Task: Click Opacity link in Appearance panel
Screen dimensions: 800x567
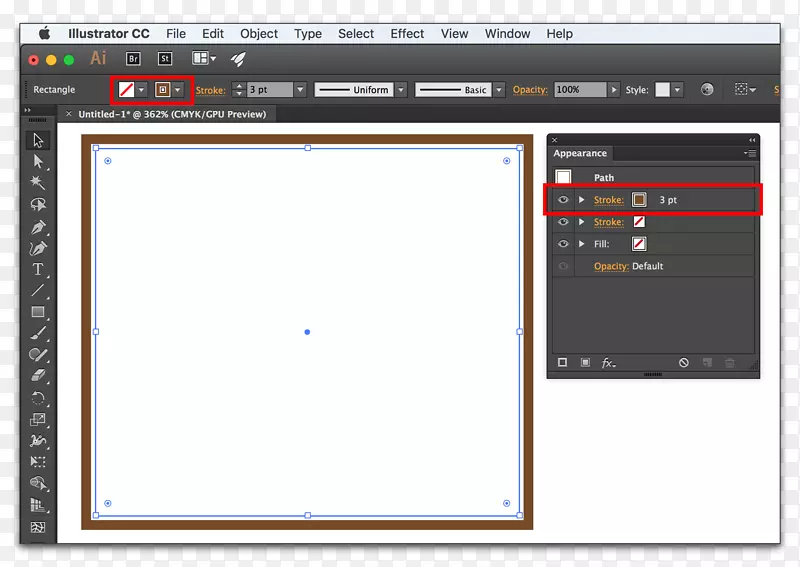Action: point(611,266)
